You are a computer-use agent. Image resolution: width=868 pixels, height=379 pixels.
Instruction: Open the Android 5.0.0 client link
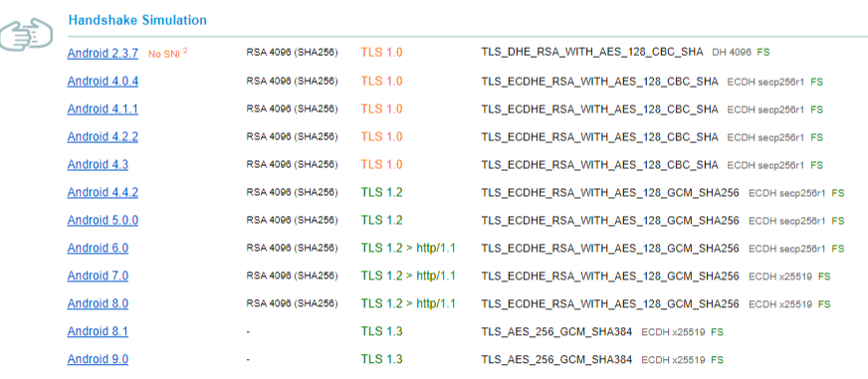(103, 220)
